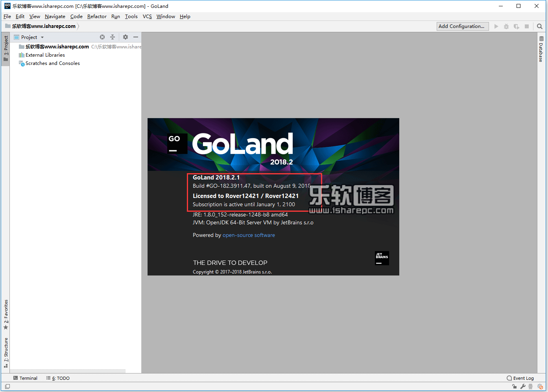This screenshot has width=548, height=392.
Task: Click the wrench icon in status bar
Action: click(523, 386)
